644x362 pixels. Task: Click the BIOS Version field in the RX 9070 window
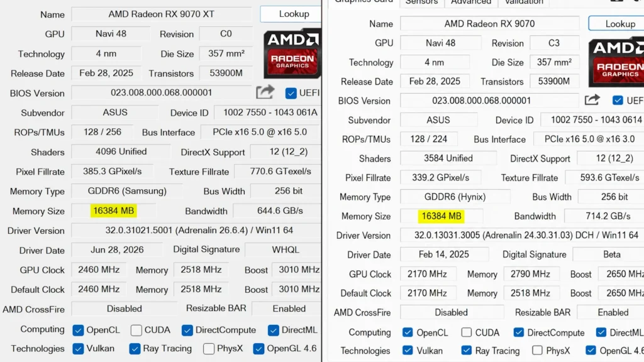click(x=489, y=101)
